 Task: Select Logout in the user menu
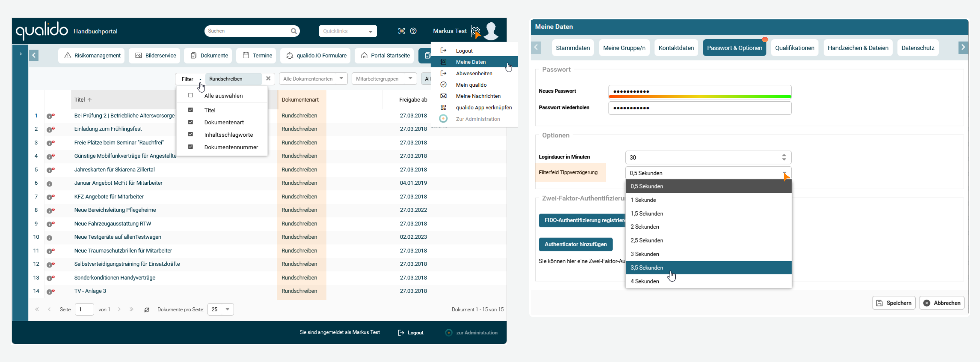tap(474, 51)
